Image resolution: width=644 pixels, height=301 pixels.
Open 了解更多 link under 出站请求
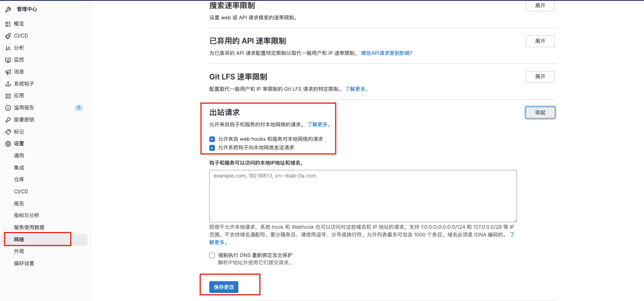[x=319, y=125]
